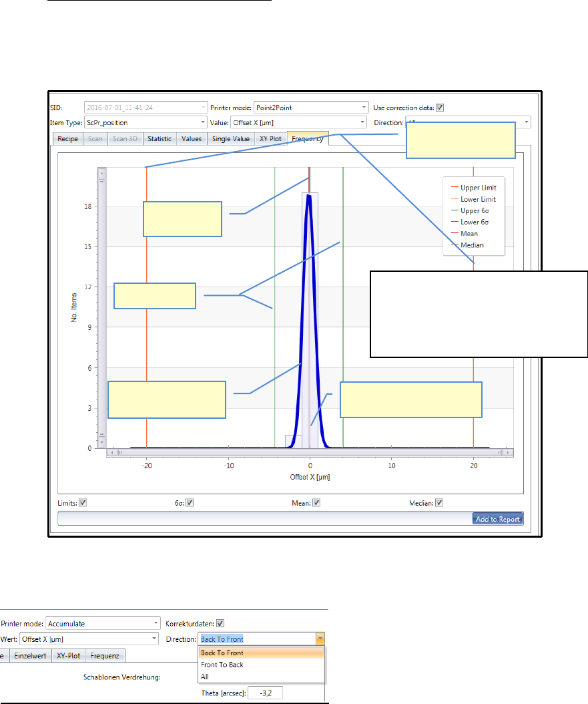Open the Wert dropdown showing Offset X [µm]
Image resolution: width=588 pixels, height=704 pixels.
click(89, 639)
